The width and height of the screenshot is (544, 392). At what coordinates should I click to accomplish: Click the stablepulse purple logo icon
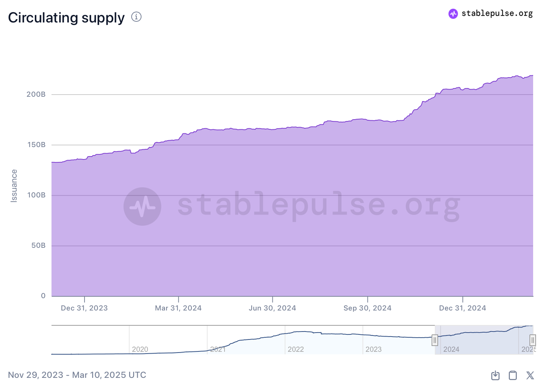[x=453, y=14]
